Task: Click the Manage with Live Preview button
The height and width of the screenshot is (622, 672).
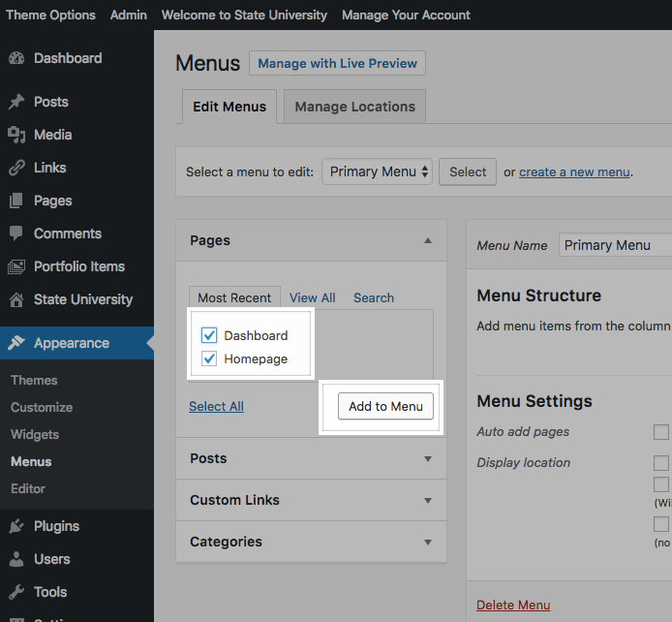Action: pyautogui.click(x=337, y=63)
